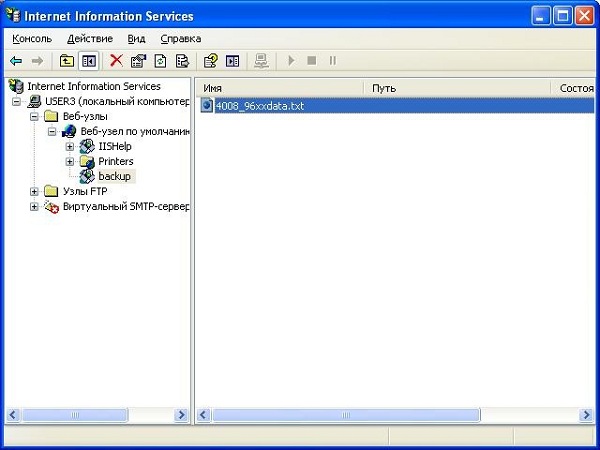The height and width of the screenshot is (450, 600).
Task: Click the Refresh toolbar icon
Action: pos(160,61)
